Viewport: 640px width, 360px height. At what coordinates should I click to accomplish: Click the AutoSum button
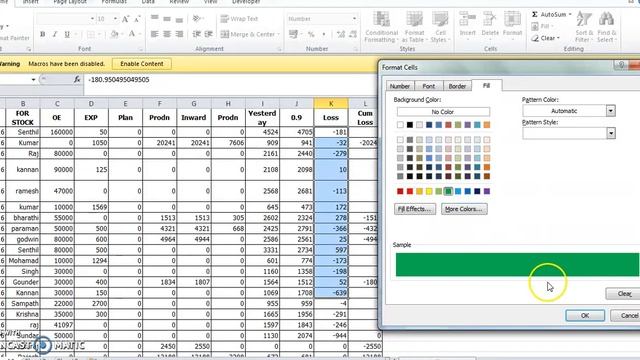click(551, 15)
